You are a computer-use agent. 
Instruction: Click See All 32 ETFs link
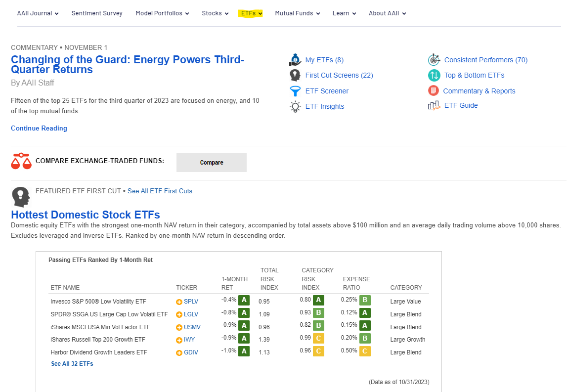click(72, 364)
